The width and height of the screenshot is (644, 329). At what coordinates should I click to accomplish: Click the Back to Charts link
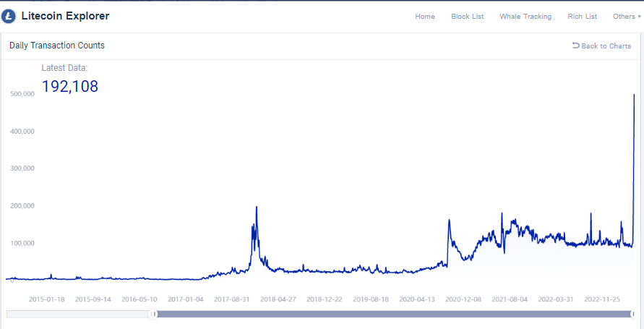pos(601,46)
